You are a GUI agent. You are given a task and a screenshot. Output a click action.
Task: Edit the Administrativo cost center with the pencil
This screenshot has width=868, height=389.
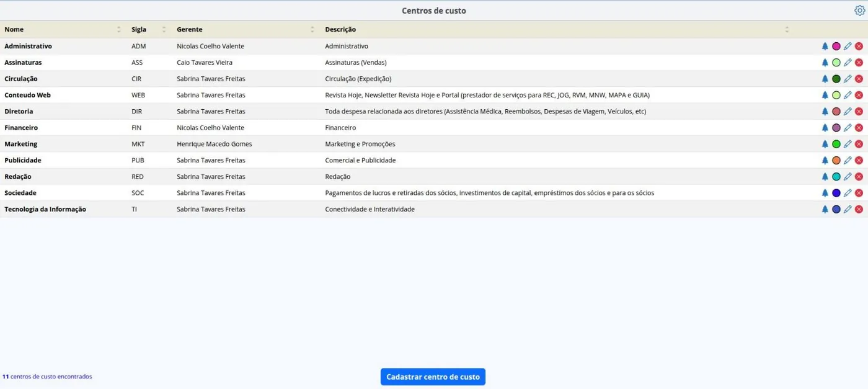(x=848, y=47)
